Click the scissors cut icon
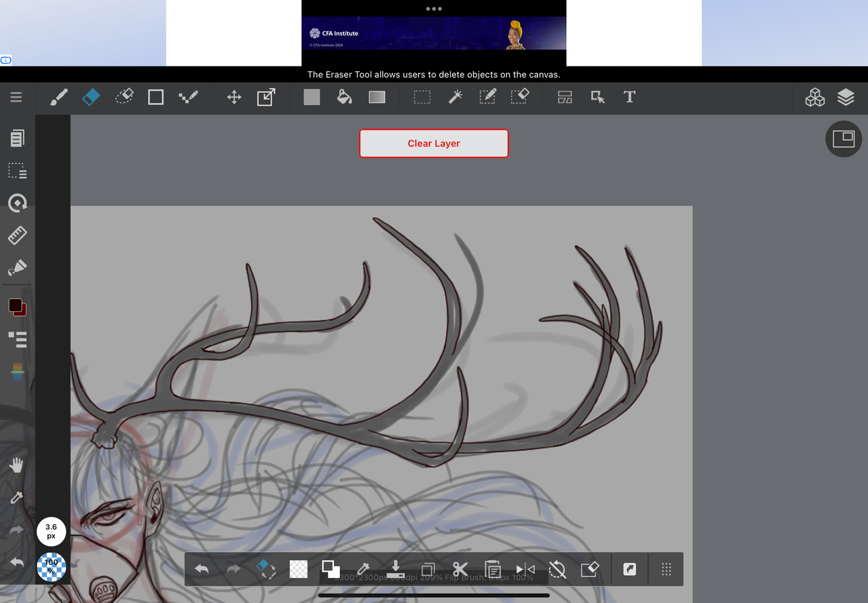 461,569
